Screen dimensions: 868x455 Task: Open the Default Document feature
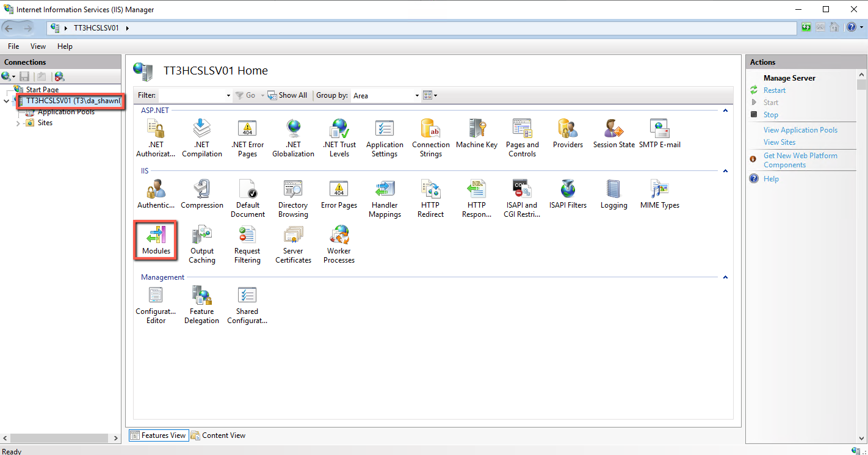tap(248, 198)
